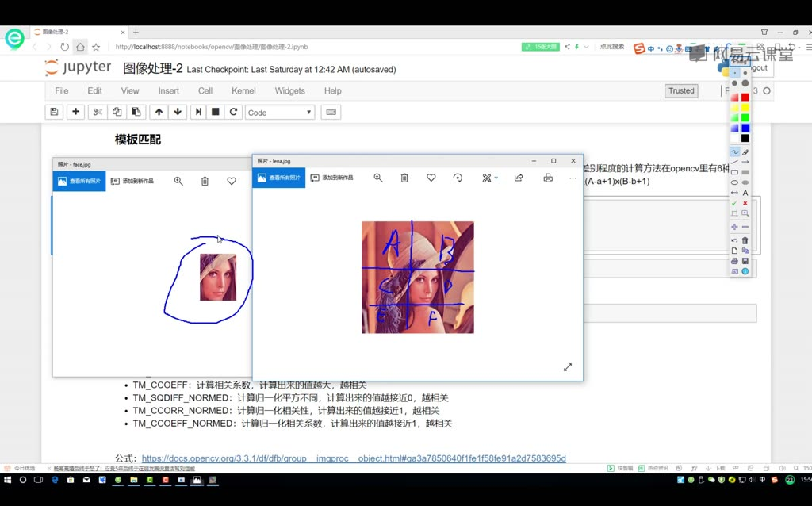Image resolution: width=812 pixels, height=506 pixels.
Task: Bookmark page with the star icon
Action: pos(96,47)
